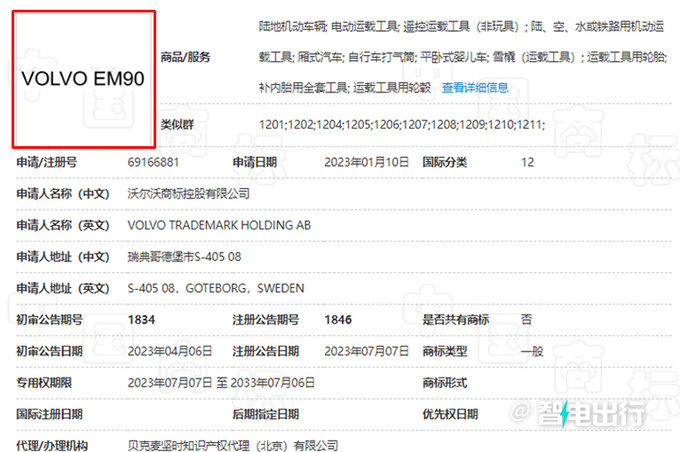This screenshot has width=680, height=452.
Task: Click the VOLVO EM90 trademark image
Action: coord(84,79)
